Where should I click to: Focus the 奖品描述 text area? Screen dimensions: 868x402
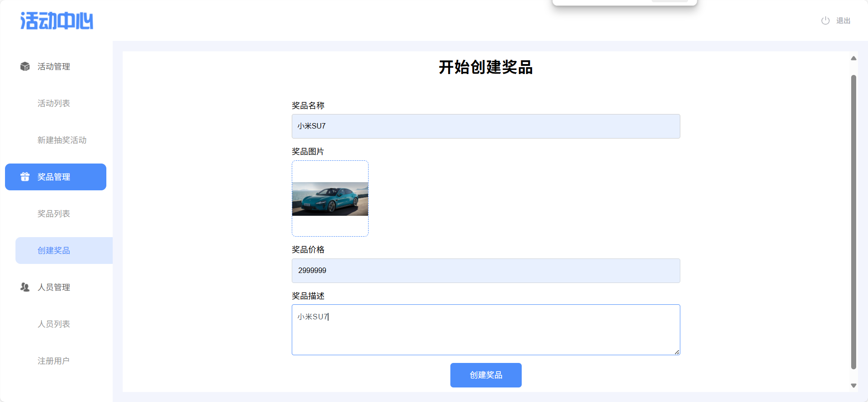pyautogui.click(x=486, y=330)
